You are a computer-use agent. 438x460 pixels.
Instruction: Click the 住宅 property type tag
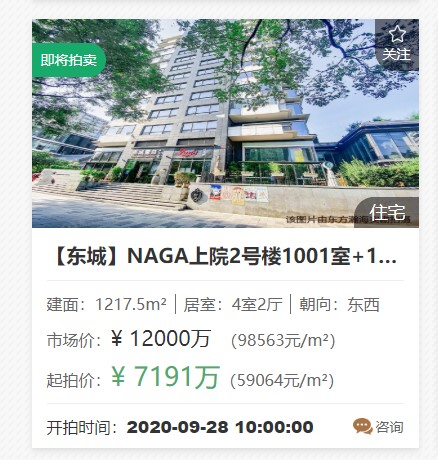[387, 212]
